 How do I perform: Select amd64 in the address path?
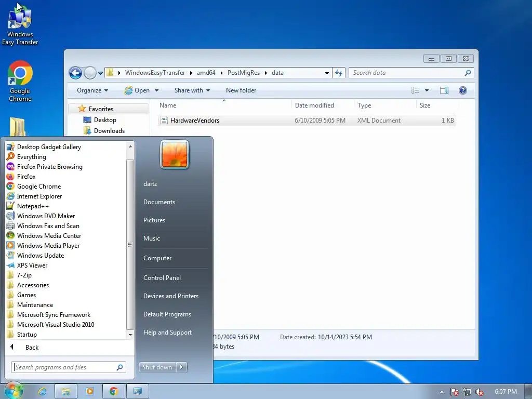(206, 73)
